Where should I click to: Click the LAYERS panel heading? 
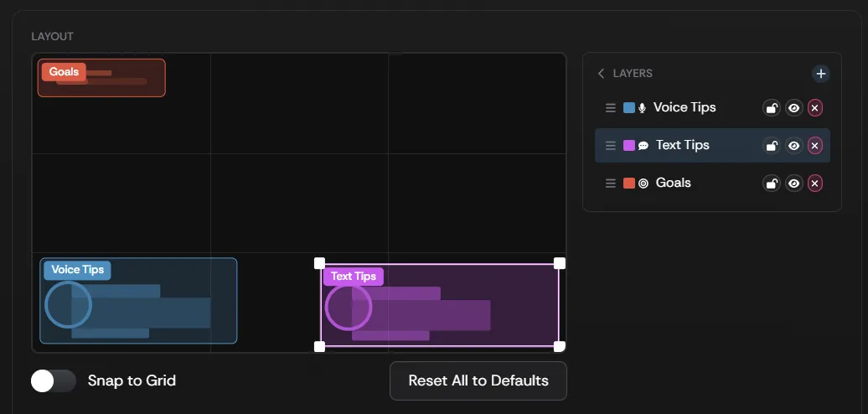(633, 74)
